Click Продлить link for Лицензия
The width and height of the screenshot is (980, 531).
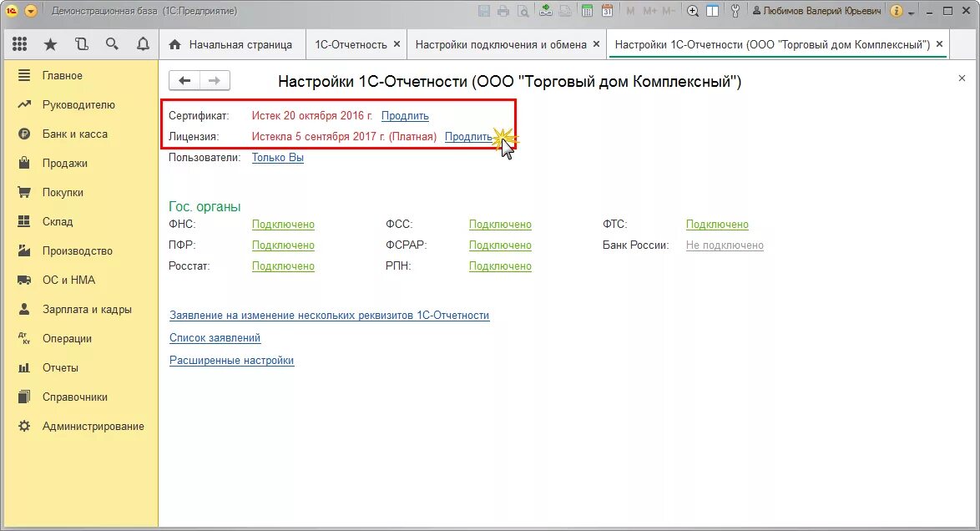click(x=469, y=136)
